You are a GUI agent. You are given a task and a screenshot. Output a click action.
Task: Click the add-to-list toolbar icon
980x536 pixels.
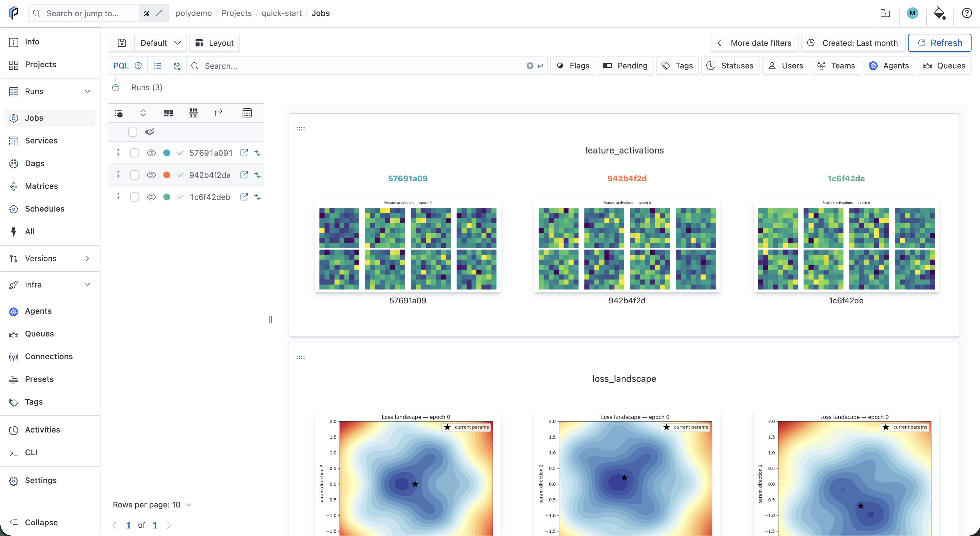point(118,113)
